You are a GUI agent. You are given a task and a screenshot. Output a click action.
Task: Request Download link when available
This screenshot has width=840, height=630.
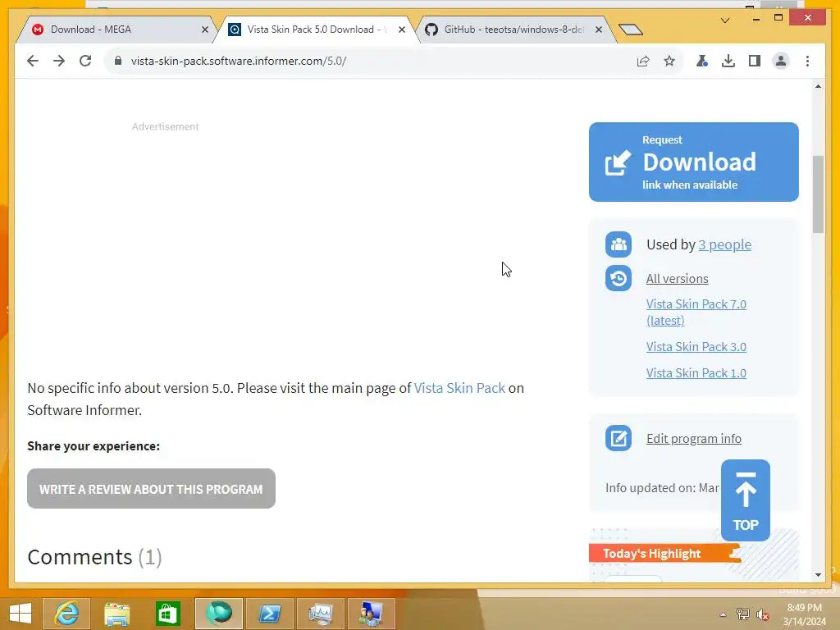point(694,162)
